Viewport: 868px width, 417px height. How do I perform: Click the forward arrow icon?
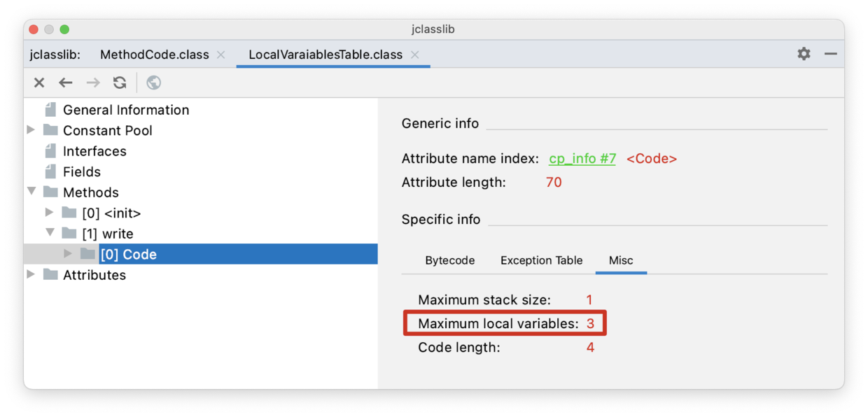(x=93, y=83)
